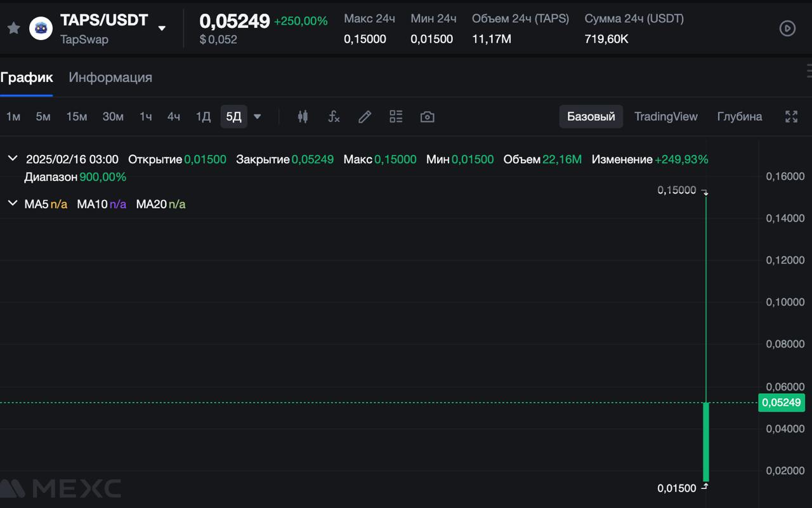The width and height of the screenshot is (812, 508).
Task: Expand chart to fullscreen
Action: [x=791, y=117]
